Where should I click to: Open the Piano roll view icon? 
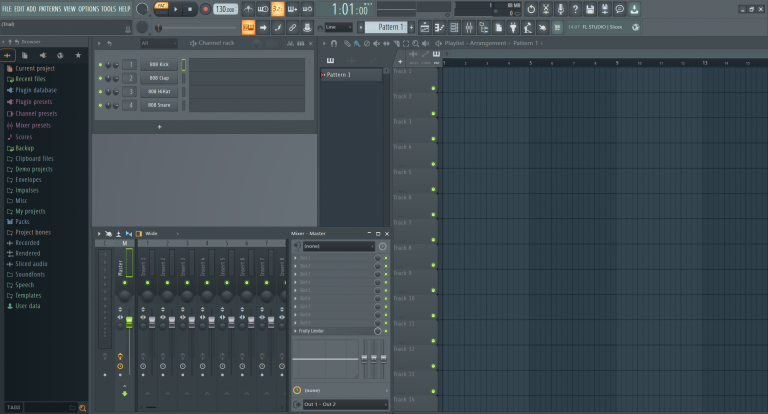(x=439, y=27)
